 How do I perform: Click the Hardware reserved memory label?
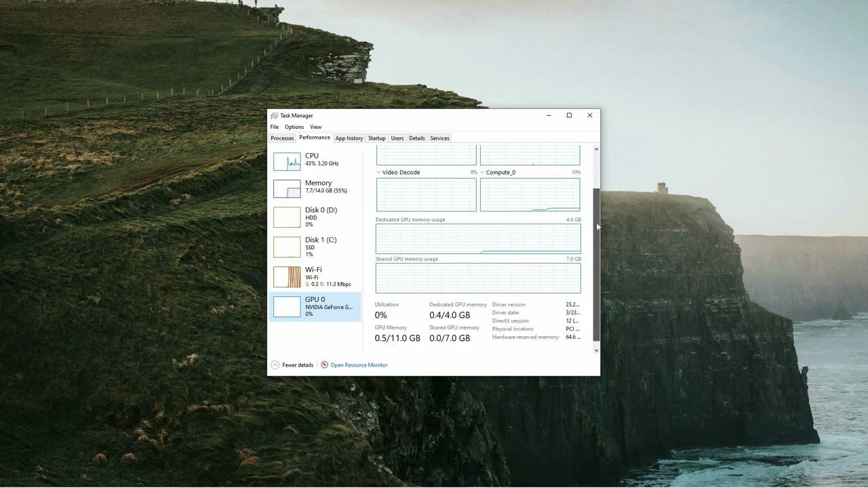(x=526, y=337)
